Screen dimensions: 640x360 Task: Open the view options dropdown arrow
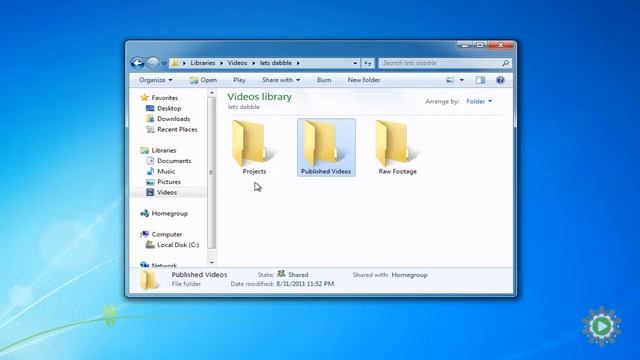[x=462, y=80]
